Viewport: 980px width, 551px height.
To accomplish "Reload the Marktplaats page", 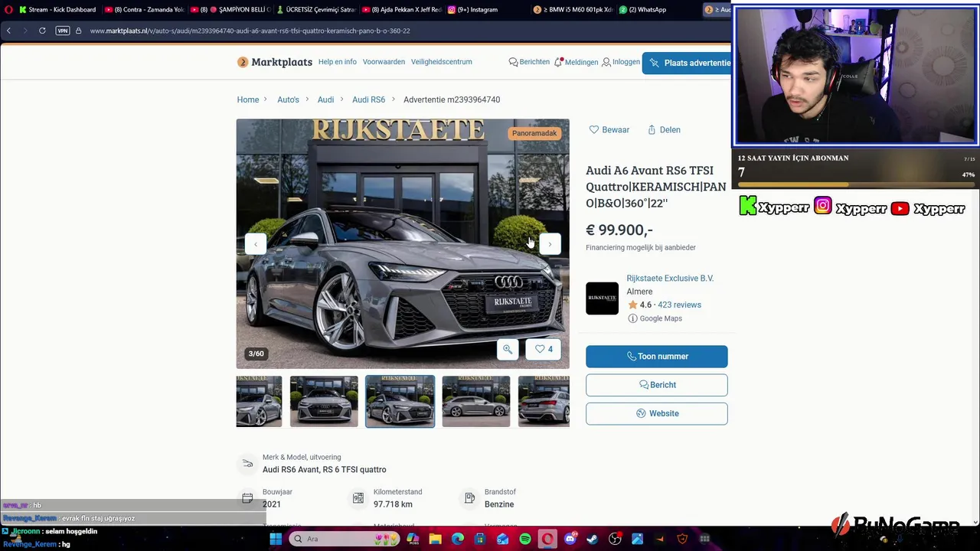I will pyautogui.click(x=42, y=31).
